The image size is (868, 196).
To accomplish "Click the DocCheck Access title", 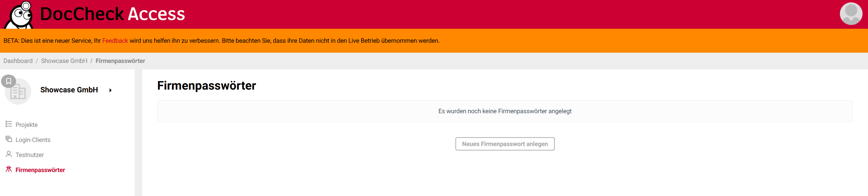I will (112, 14).
